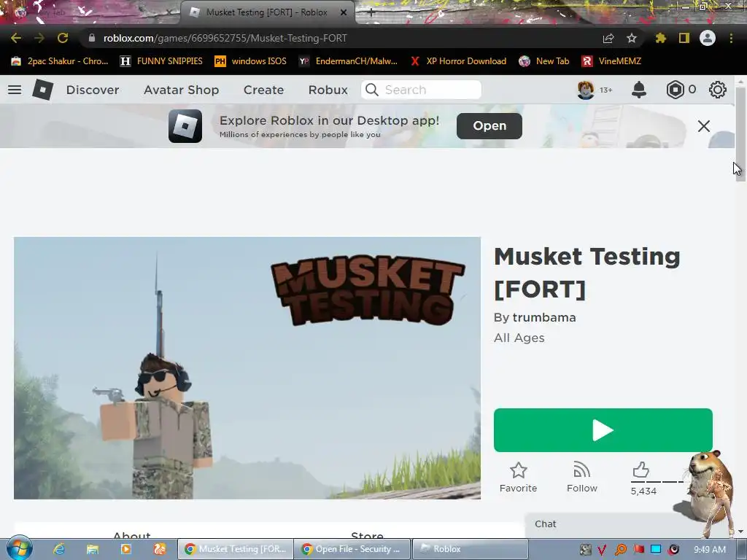This screenshot has height=560, width=747.
Task: Open the Windows Start menu
Action: pos(20,548)
